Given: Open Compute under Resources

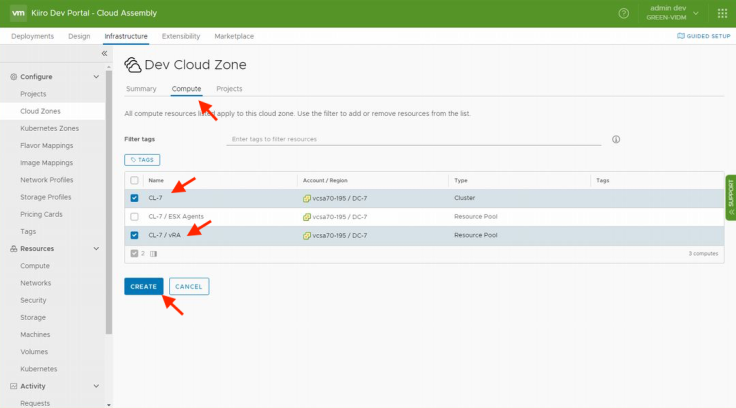Looking at the screenshot, I should 35,266.
